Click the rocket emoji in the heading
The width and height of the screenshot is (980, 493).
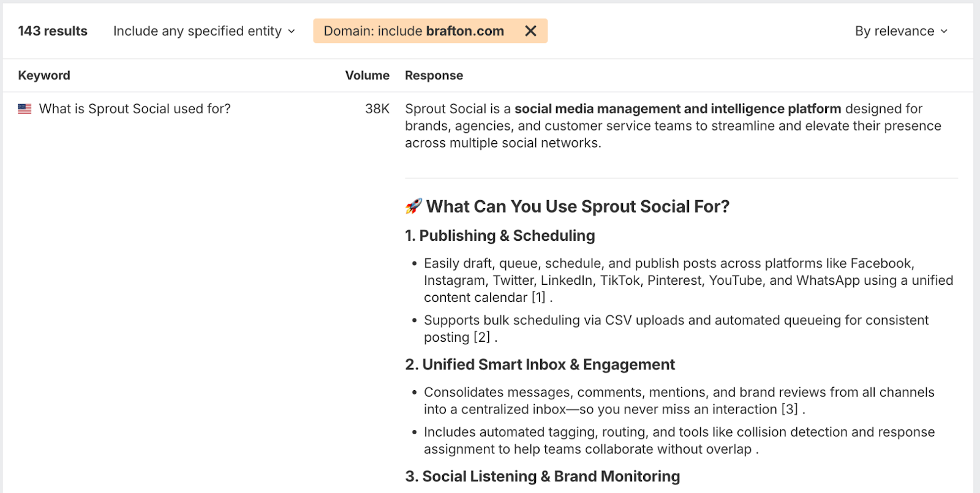(413, 206)
